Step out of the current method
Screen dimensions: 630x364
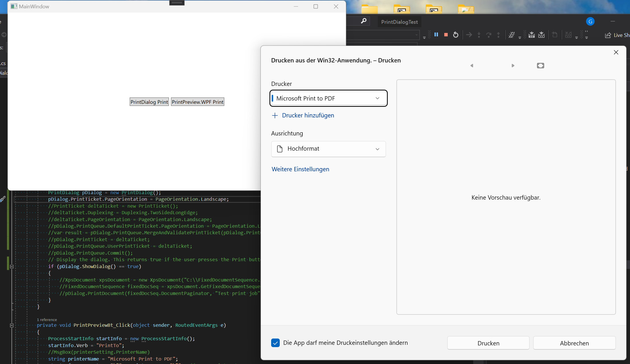(499, 35)
